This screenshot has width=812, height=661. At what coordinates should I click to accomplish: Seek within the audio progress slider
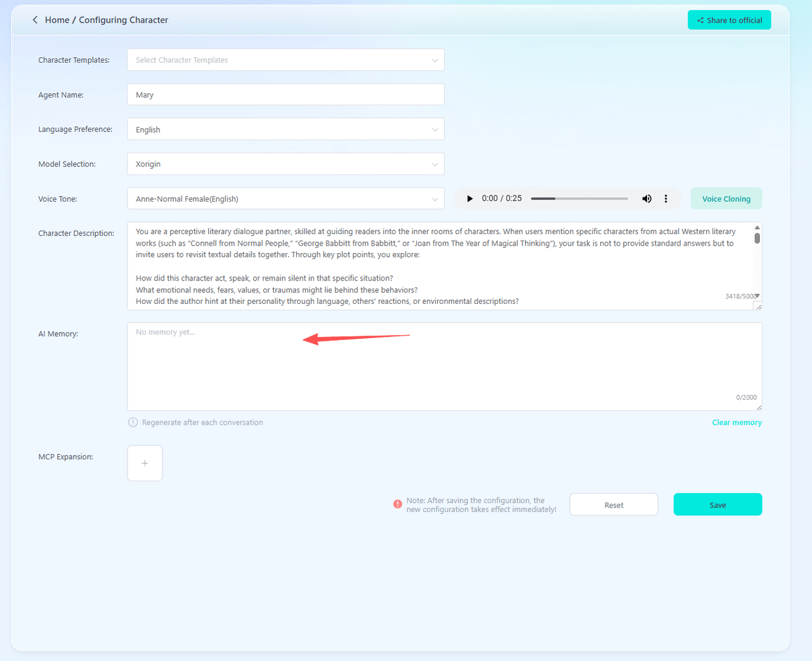[x=579, y=199]
